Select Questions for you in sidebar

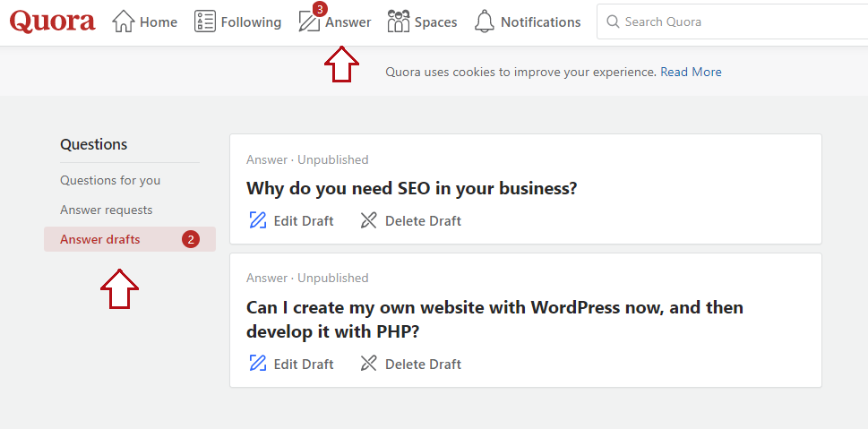(x=110, y=180)
